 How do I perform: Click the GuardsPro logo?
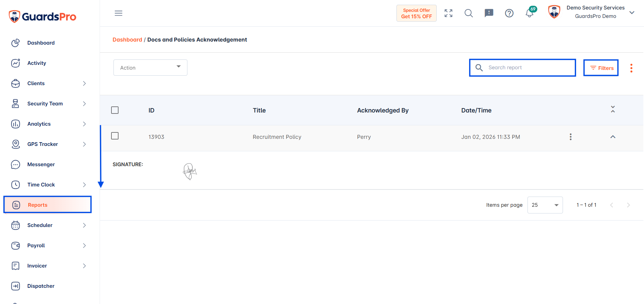point(43,16)
